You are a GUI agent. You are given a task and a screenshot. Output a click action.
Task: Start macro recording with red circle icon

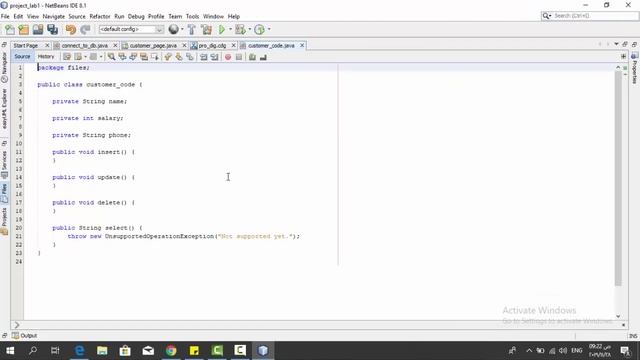pos(228,57)
